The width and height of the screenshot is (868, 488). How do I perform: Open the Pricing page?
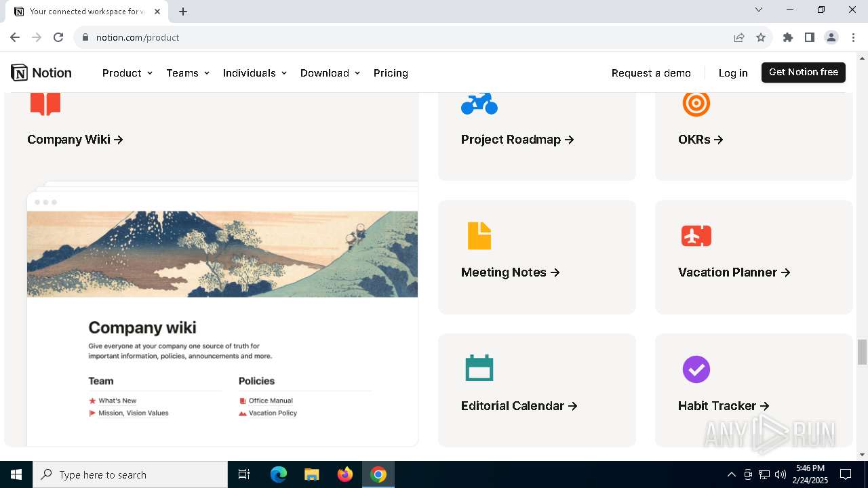(391, 73)
